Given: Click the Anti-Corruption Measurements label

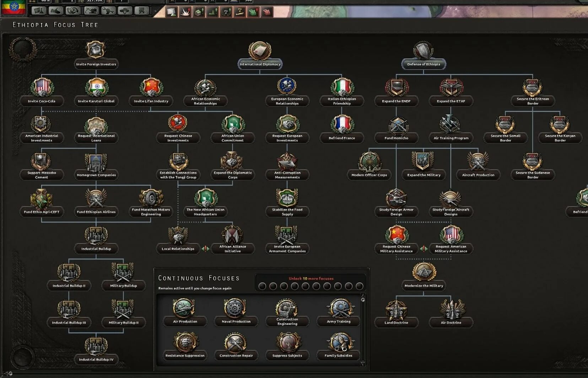Looking at the screenshot, I should coord(287,175).
